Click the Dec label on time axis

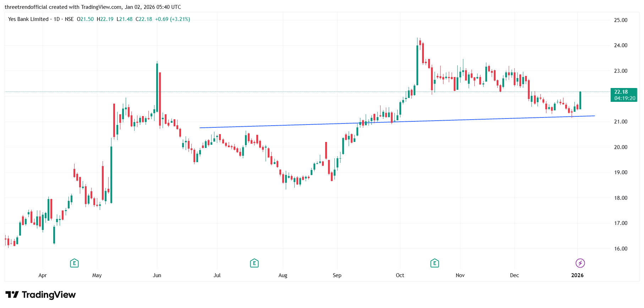(x=514, y=275)
